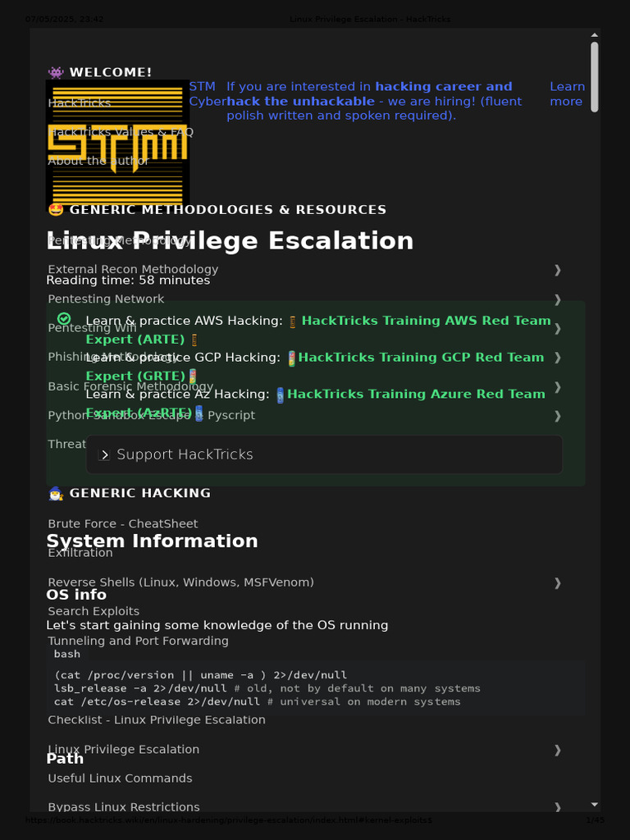Open HackTricks Training AWS Red Team Expert link
Viewport: 630px width, 840px height.
coord(319,330)
